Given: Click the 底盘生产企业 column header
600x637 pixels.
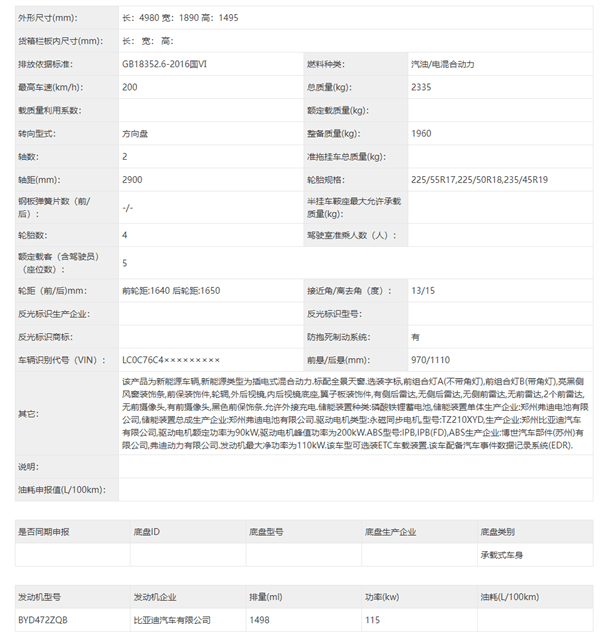Looking at the screenshot, I should [390, 532].
